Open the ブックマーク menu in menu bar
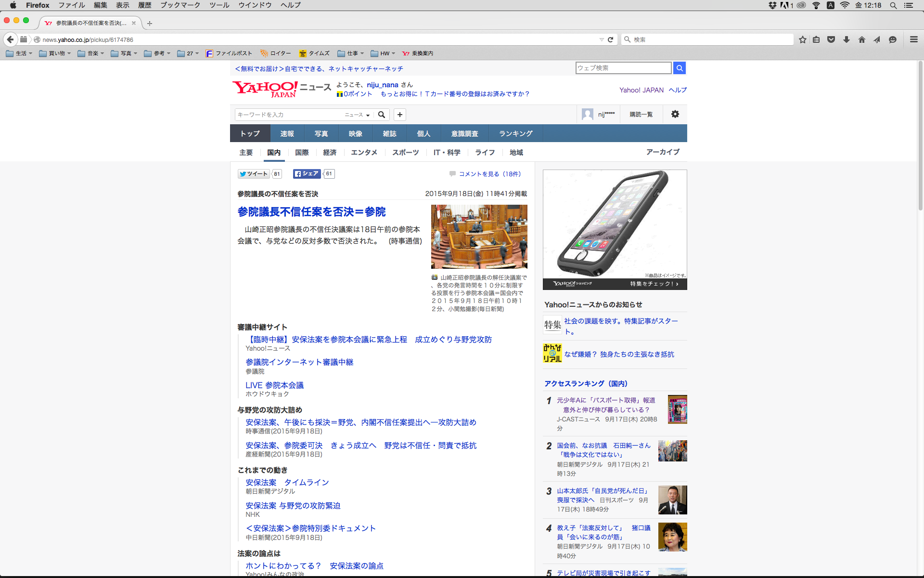 tap(180, 5)
